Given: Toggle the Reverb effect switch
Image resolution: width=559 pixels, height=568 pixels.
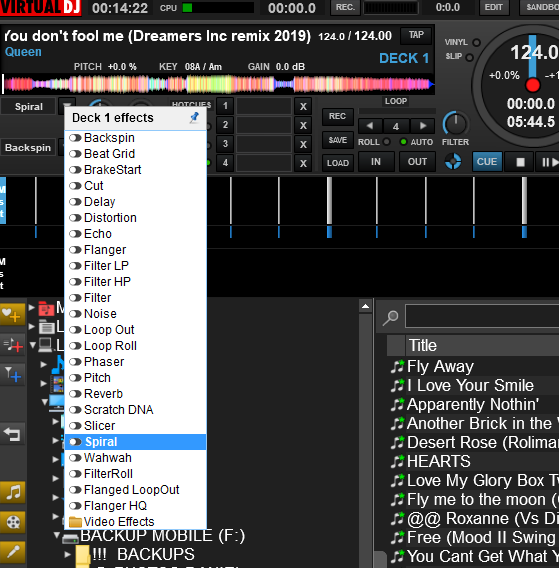Looking at the screenshot, I should pos(75,394).
